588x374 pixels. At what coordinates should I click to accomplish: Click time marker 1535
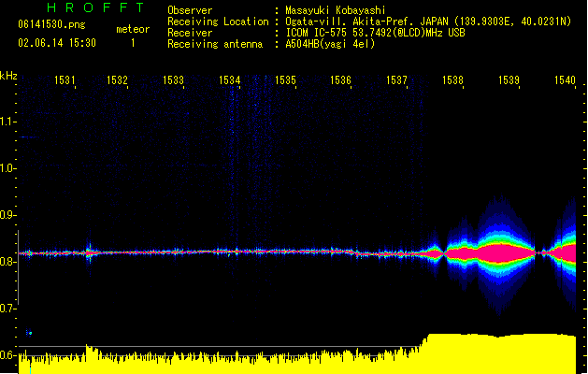285,80
